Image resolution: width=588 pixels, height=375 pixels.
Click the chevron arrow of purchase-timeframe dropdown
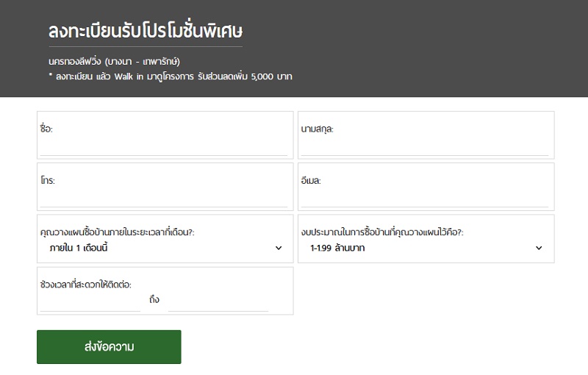coord(279,248)
